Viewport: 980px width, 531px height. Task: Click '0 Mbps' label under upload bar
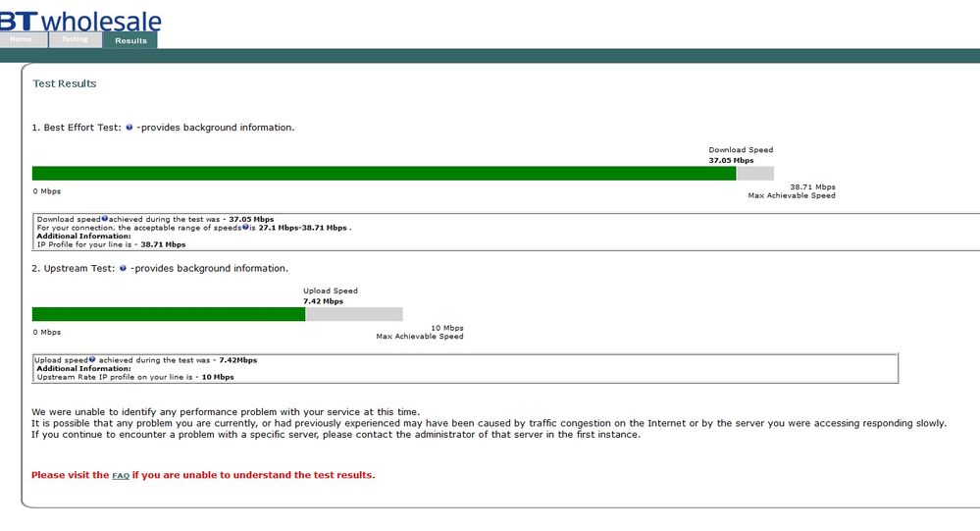pyautogui.click(x=47, y=332)
